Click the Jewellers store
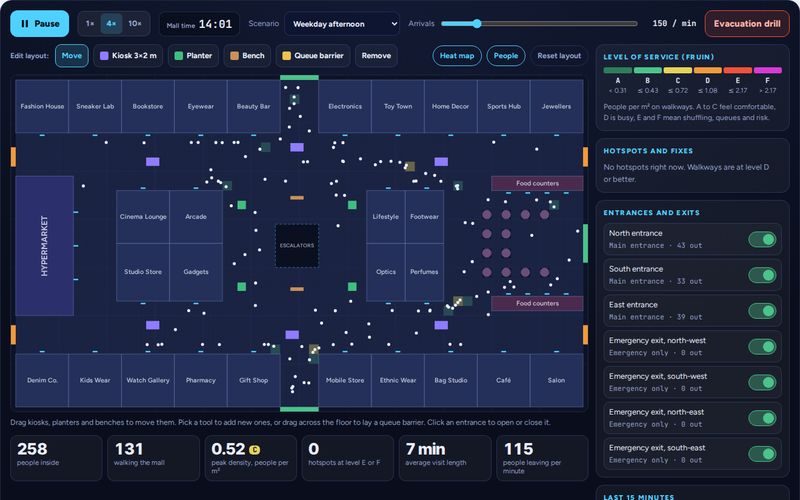Viewport: 800px width, 500px height. click(x=557, y=106)
